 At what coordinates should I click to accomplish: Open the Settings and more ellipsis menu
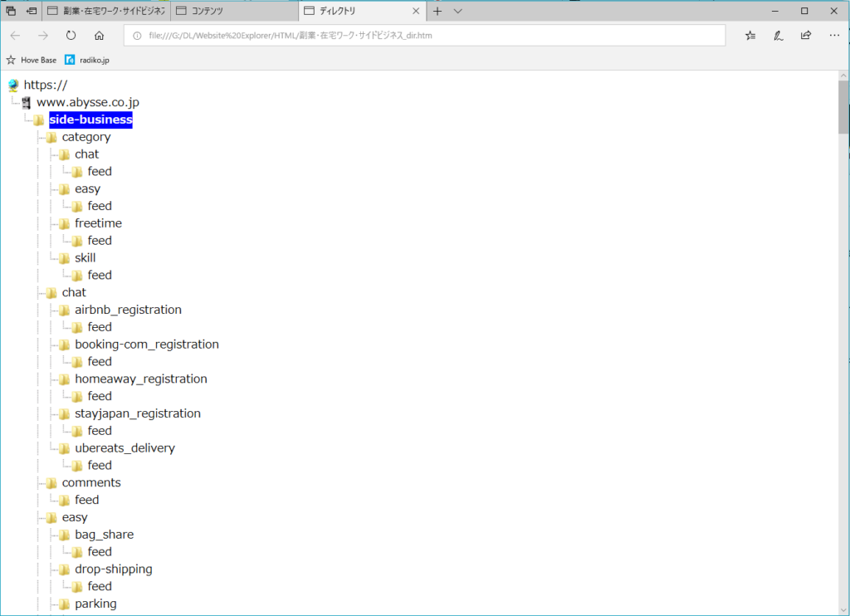pos(834,35)
